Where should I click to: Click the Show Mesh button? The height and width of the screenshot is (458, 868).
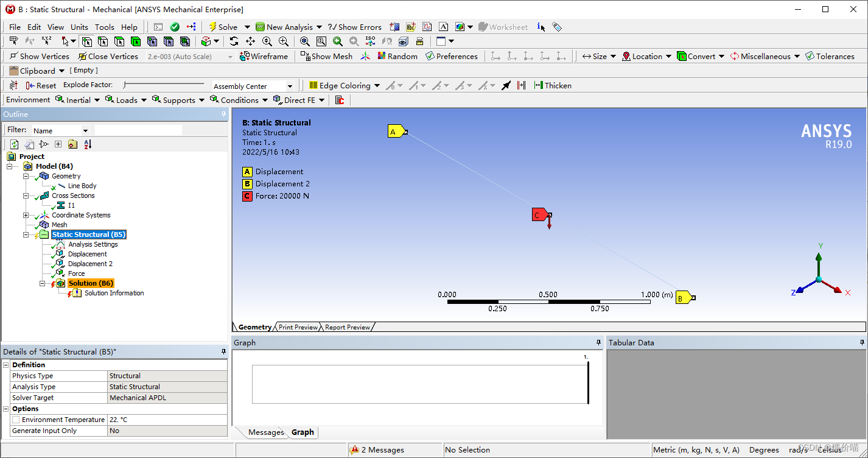tap(326, 56)
